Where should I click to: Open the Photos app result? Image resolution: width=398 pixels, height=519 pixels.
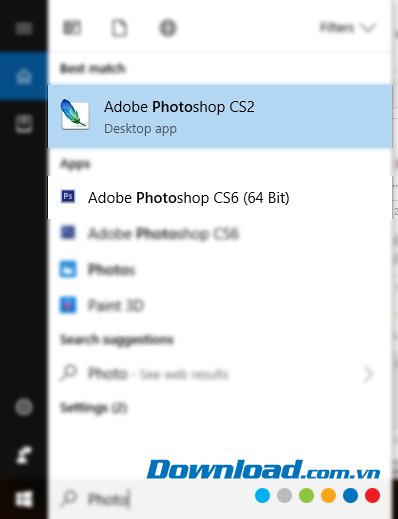point(220,269)
